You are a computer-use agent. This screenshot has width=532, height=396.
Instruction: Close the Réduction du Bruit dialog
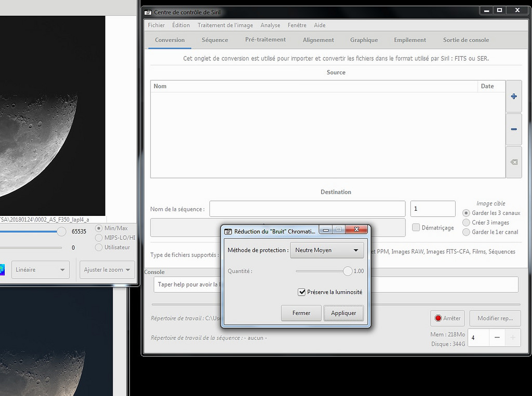tap(356, 229)
